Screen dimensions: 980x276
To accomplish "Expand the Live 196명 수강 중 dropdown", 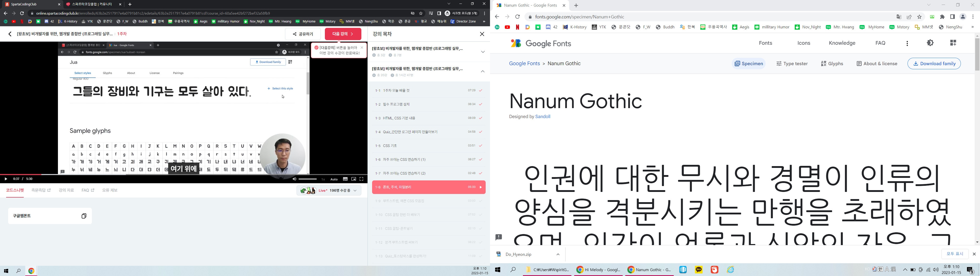I will (x=329, y=190).
